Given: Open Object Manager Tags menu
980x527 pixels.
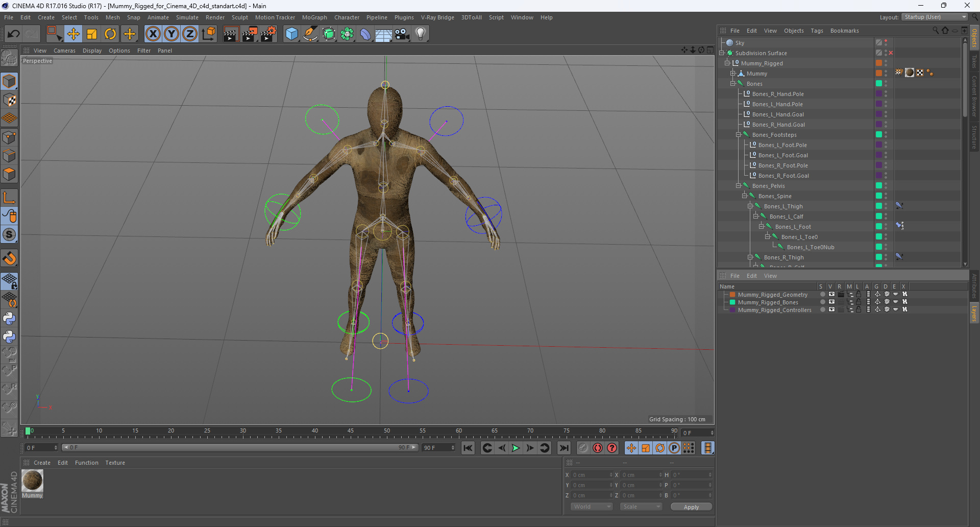Looking at the screenshot, I should [x=817, y=31].
